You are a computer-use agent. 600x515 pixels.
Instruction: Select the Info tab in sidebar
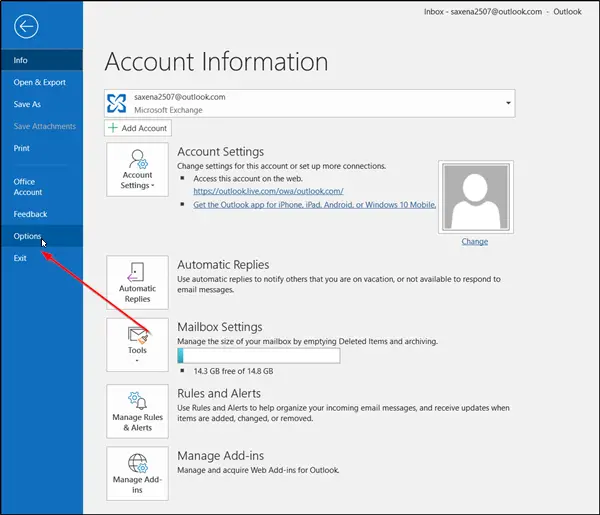pos(21,60)
